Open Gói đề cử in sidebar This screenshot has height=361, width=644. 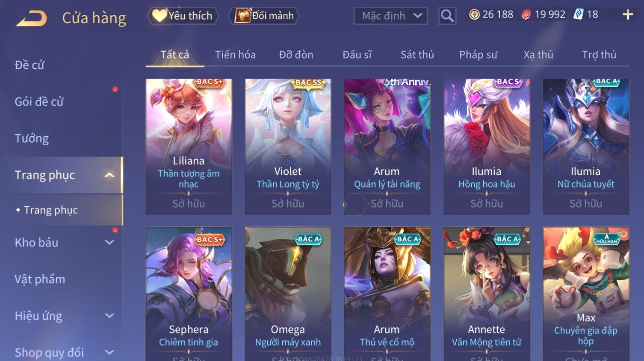[x=39, y=102]
